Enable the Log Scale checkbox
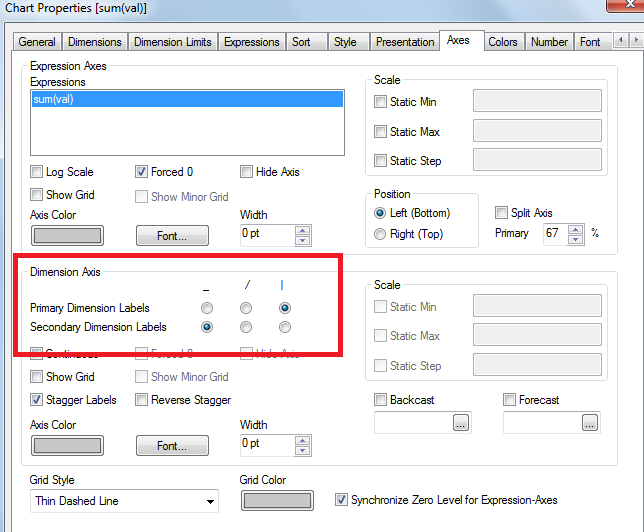This screenshot has width=644, height=532. tap(37, 172)
